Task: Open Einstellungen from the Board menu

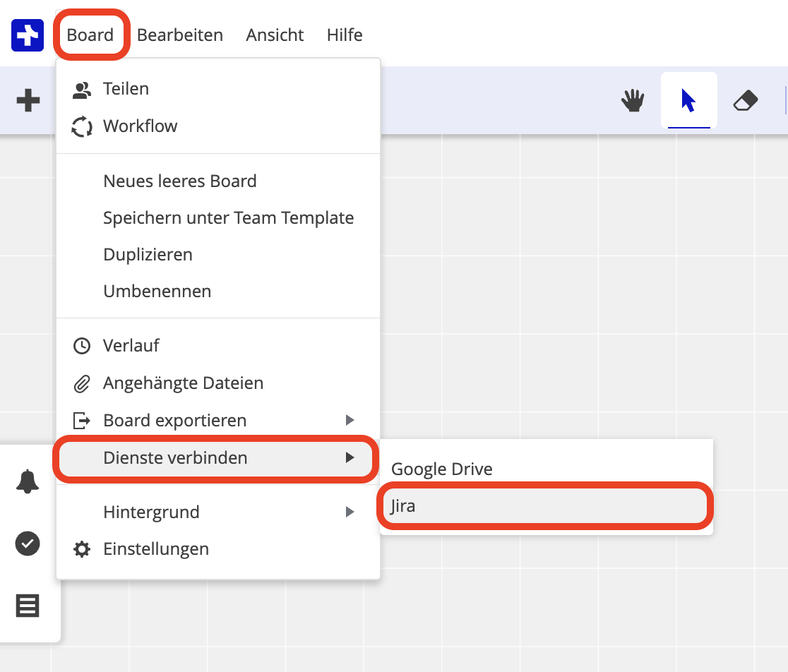Action: [x=155, y=549]
